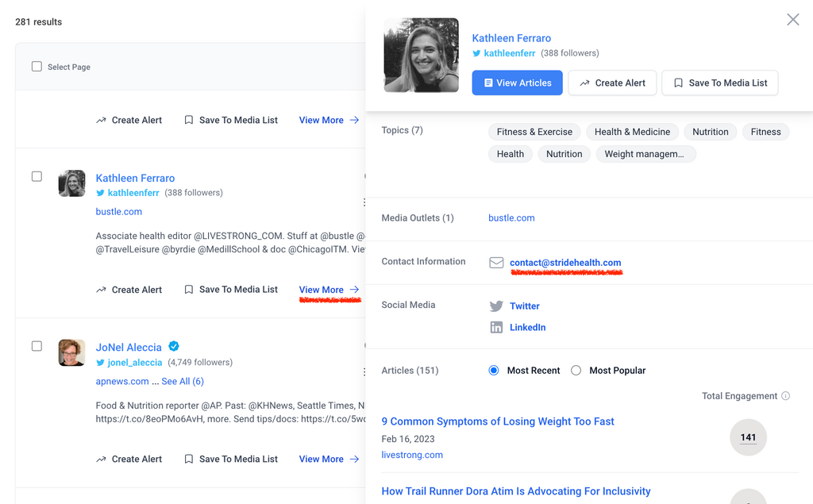The height and width of the screenshot is (504, 813).
Task: Select the Most Popular radio option
Action: (x=576, y=371)
